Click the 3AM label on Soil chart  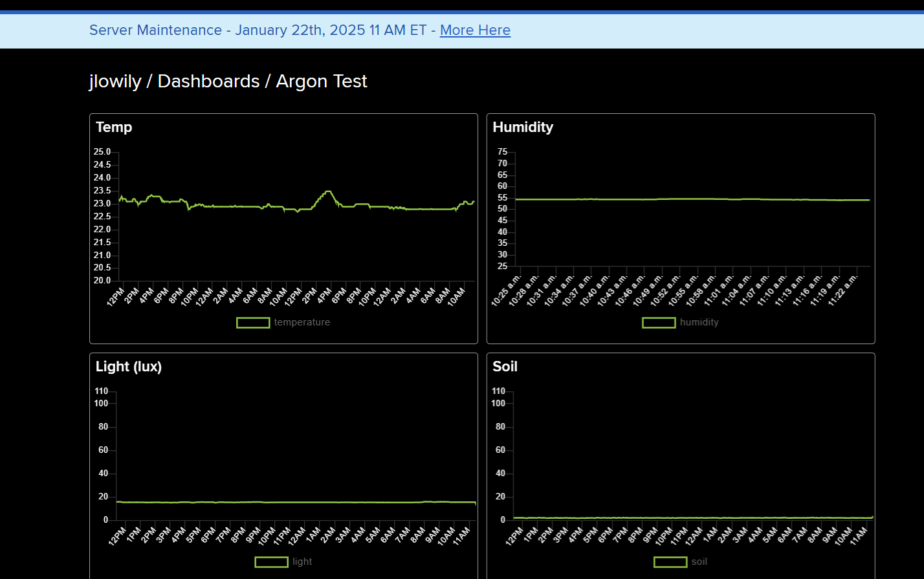click(739, 536)
